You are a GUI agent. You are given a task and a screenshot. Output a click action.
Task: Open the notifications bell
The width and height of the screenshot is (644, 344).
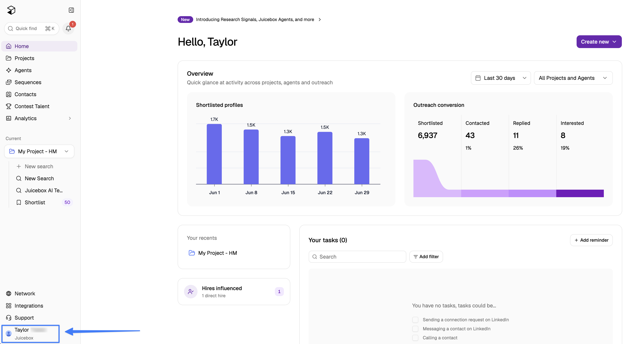(x=68, y=29)
